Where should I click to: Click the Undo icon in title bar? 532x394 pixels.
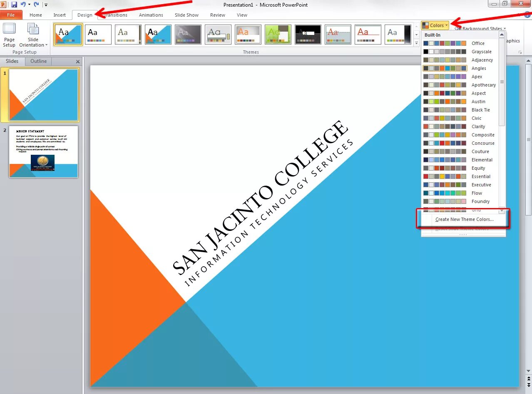pyautogui.click(x=23, y=5)
